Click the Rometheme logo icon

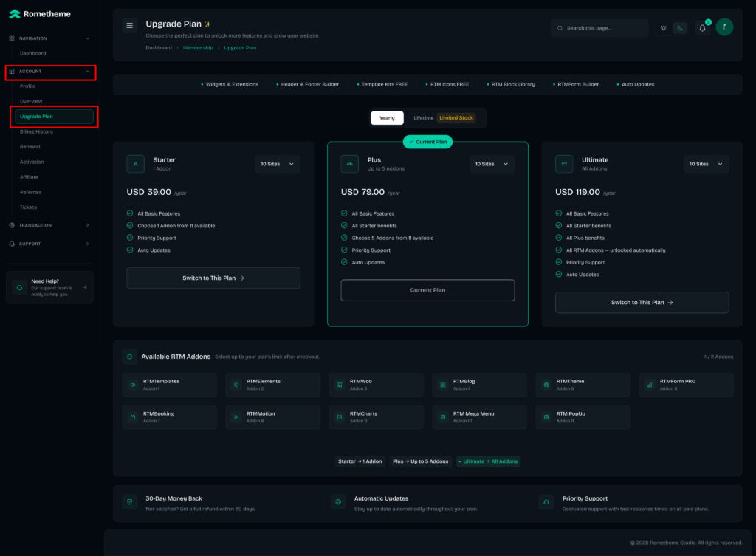tap(15, 14)
